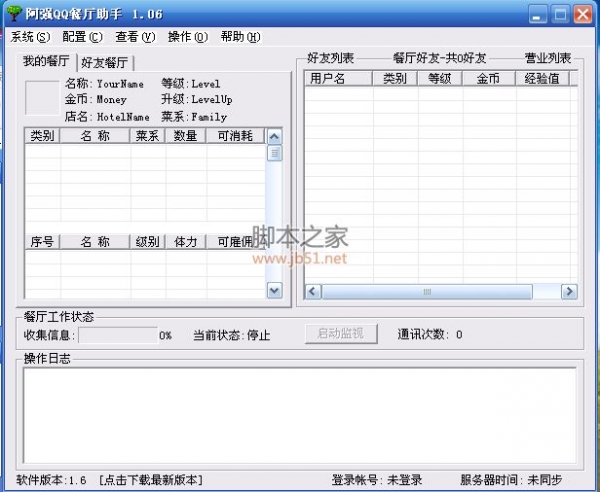Click the 名称: YourName label

pos(104,83)
